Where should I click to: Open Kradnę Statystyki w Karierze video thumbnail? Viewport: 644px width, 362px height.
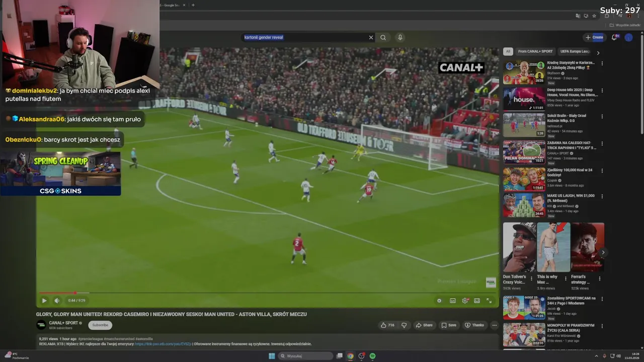point(524,72)
